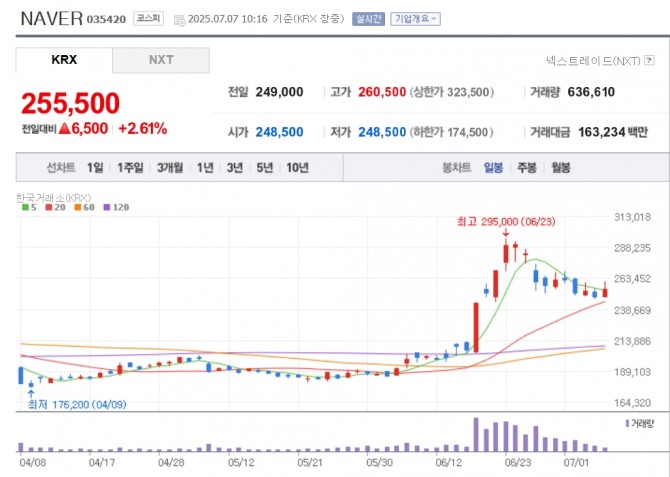Click the 한국거래소(KRX) chart label
670x477 pixels.
coord(53,198)
